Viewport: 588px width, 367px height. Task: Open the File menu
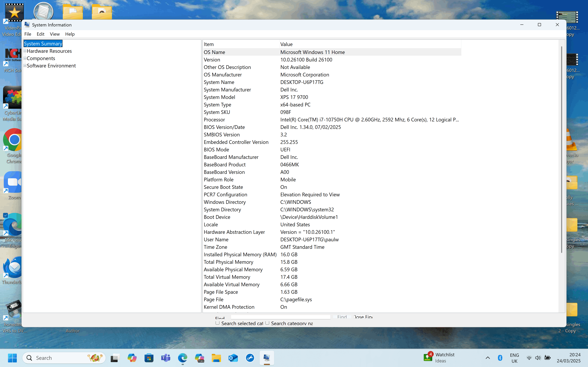[28, 34]
